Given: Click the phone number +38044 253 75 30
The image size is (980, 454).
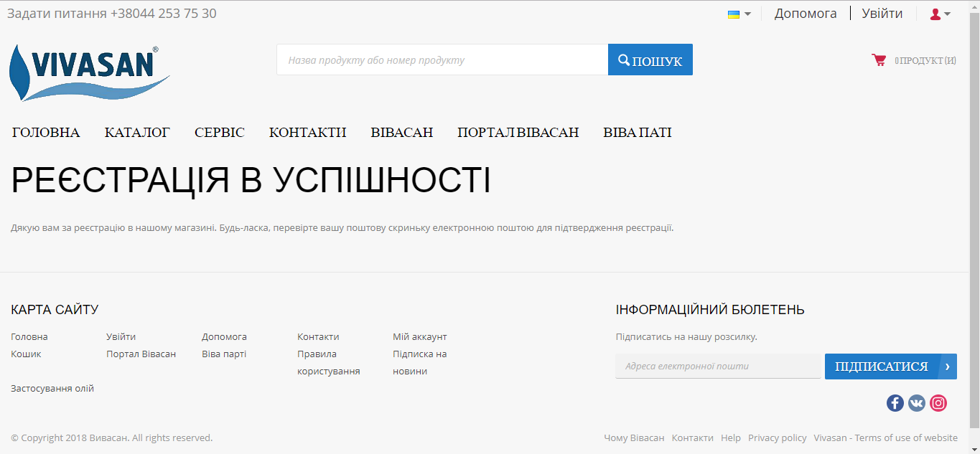Looking at the screenshot, I should coord(164,14).
